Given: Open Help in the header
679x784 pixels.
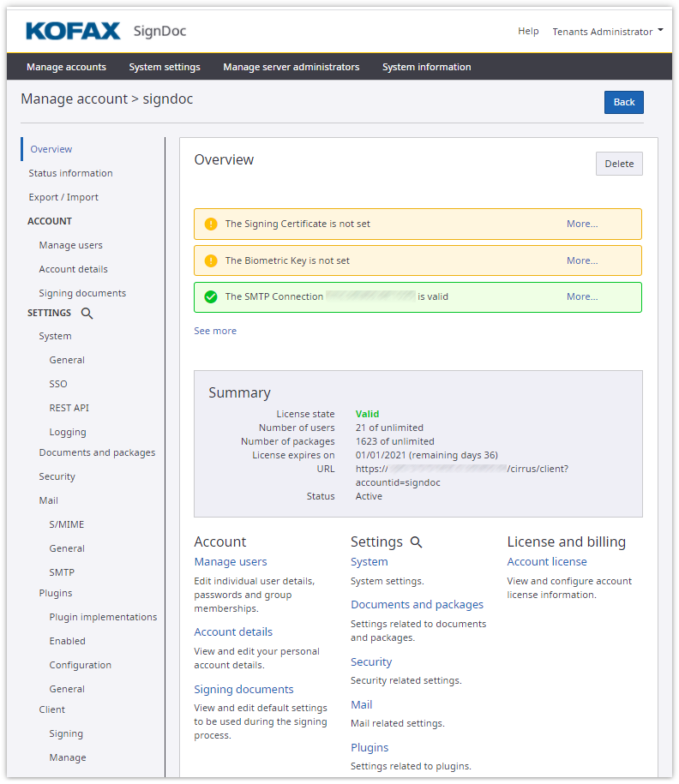Looking at the screenshot, I should 528,32.
